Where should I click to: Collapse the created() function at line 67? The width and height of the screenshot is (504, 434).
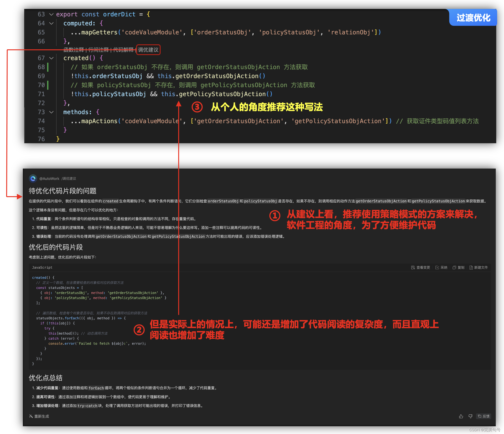51,58
